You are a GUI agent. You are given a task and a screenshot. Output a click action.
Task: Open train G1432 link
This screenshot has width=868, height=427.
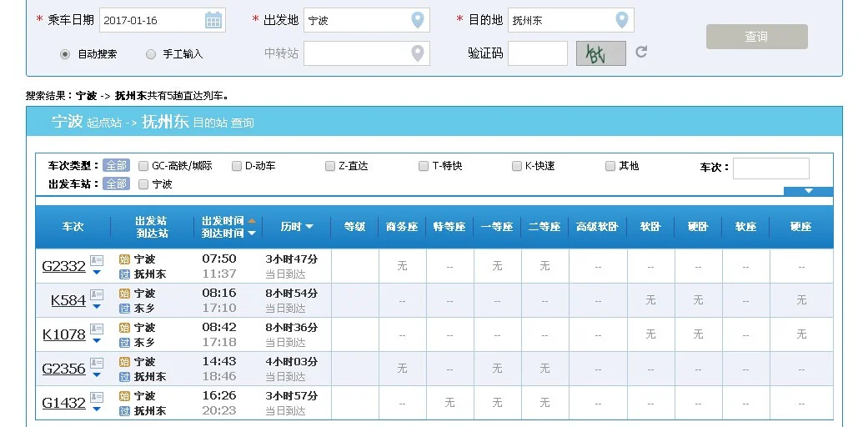(x=63, y=404)
